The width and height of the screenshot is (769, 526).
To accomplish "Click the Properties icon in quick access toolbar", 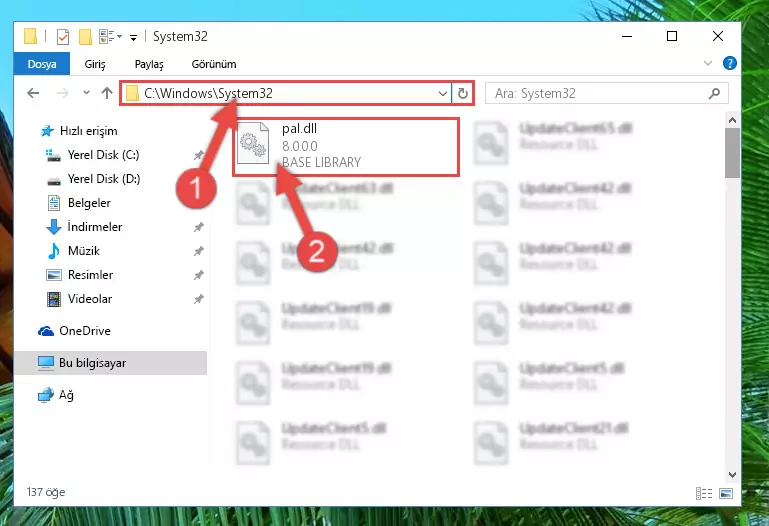I will click(63, 37).
